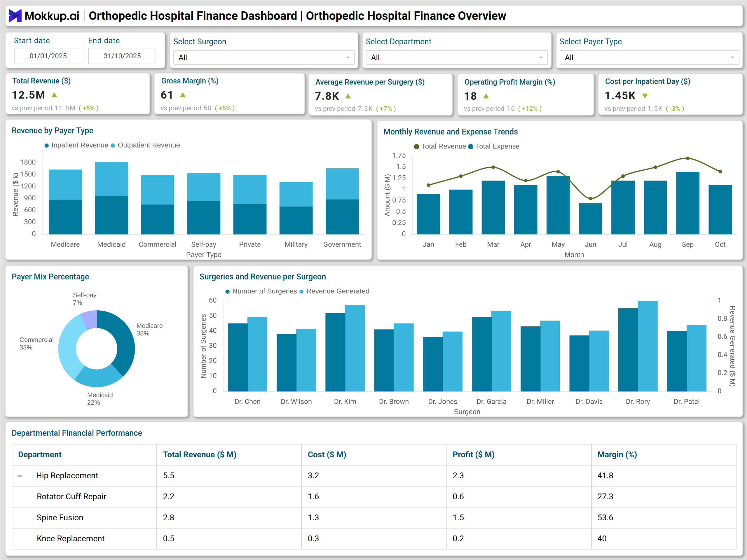The image size is (747, 560).
Task: Click the Government stacked bar
Action: point(342,201)
